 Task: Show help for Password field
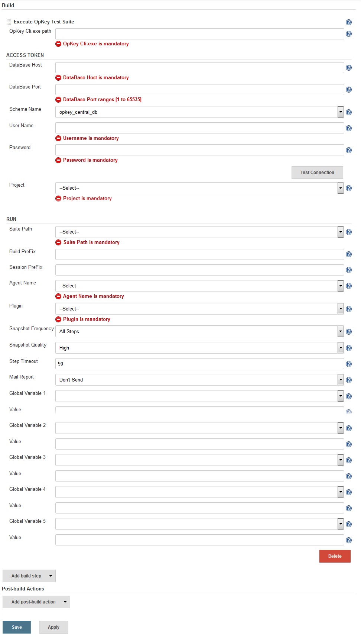(349, 150)
